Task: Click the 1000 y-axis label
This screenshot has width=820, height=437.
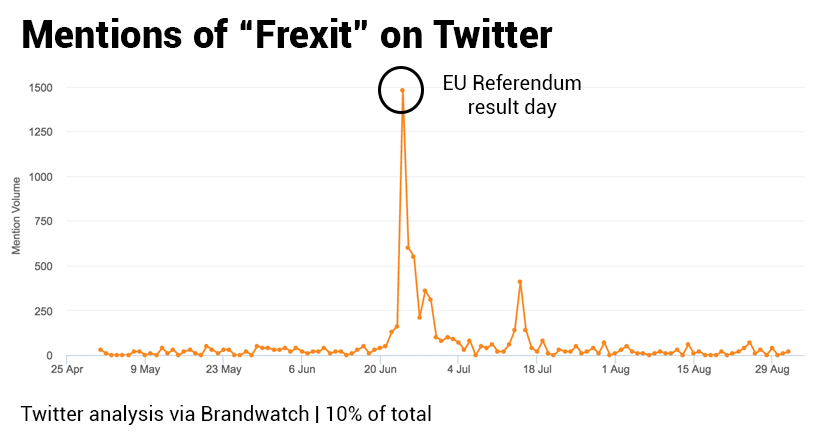Action: 42,177
